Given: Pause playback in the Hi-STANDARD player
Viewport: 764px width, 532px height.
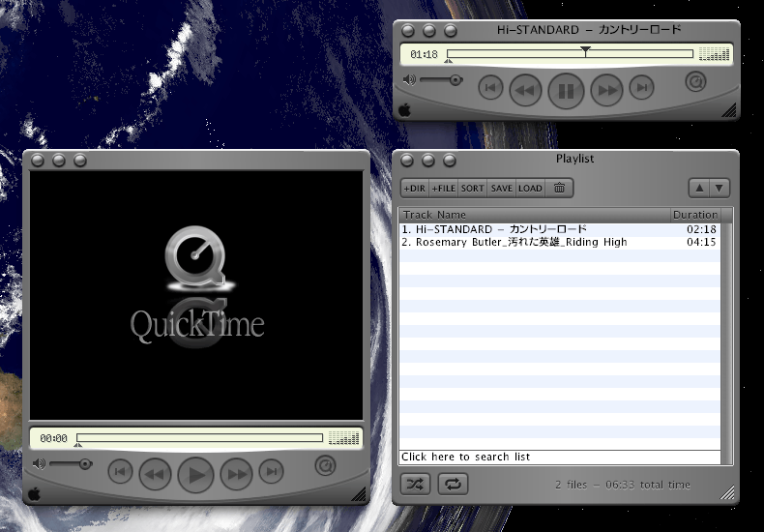Looking at the screenshot, I should tap(566, 91).
